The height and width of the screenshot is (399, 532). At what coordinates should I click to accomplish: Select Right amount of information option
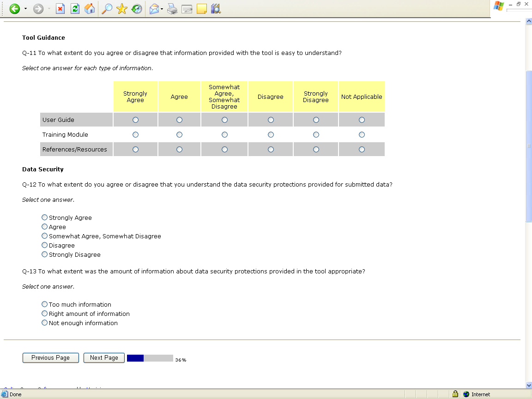click(45, 314)
